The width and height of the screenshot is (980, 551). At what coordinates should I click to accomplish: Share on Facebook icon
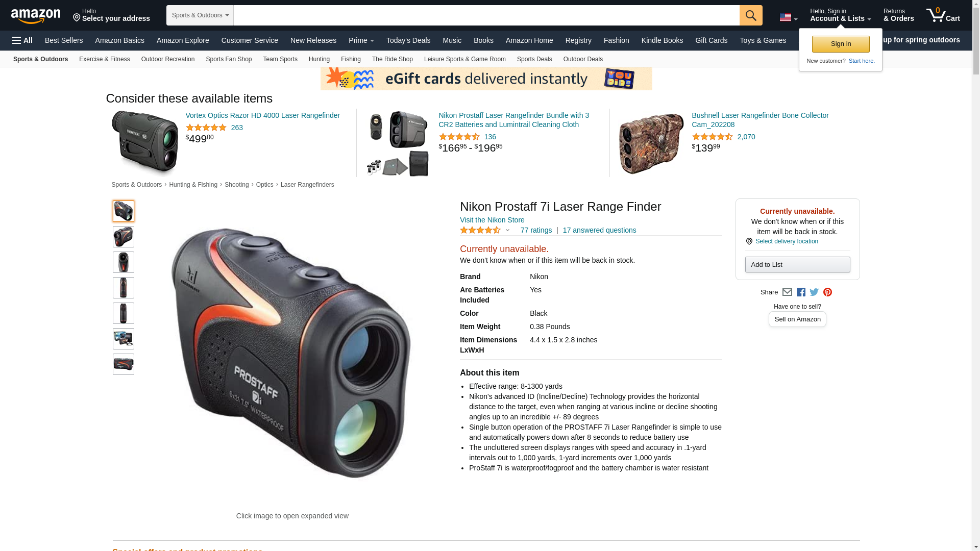(x=801, y=292)
